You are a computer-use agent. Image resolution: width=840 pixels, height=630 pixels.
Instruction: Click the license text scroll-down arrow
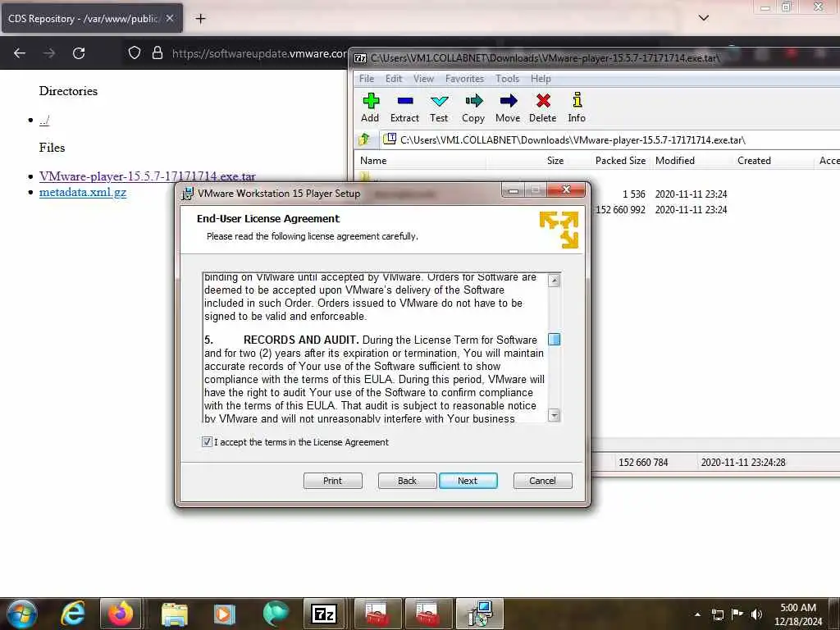(x=555, y=415)
